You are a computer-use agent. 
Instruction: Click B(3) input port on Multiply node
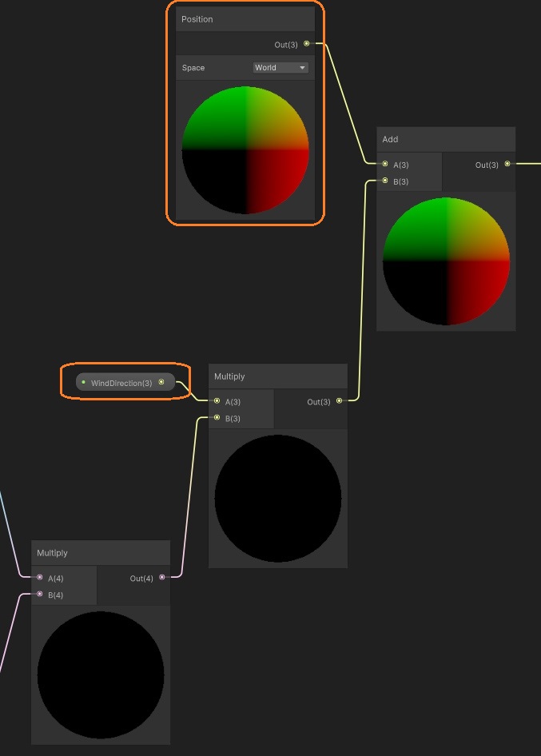(x=217, y=417)
